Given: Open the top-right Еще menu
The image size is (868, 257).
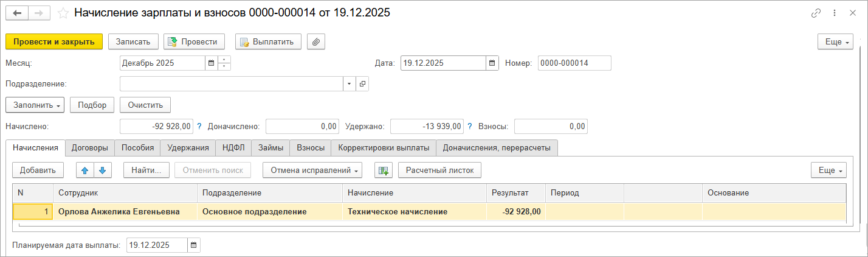Looking at the screenshot, I should (835, 41).
